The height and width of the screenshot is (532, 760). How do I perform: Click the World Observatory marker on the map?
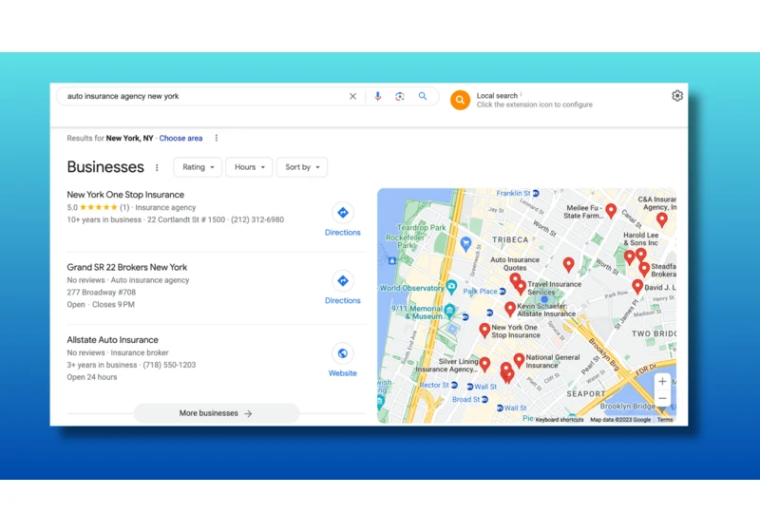point(452,287)
